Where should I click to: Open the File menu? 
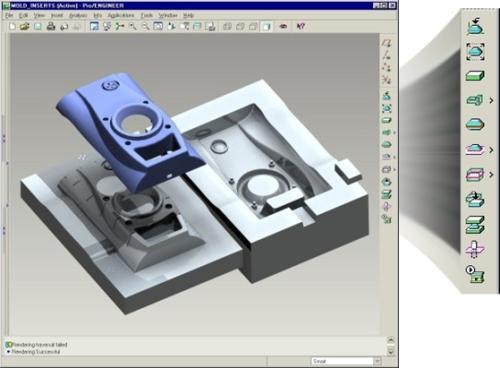(x=9, y=15)
